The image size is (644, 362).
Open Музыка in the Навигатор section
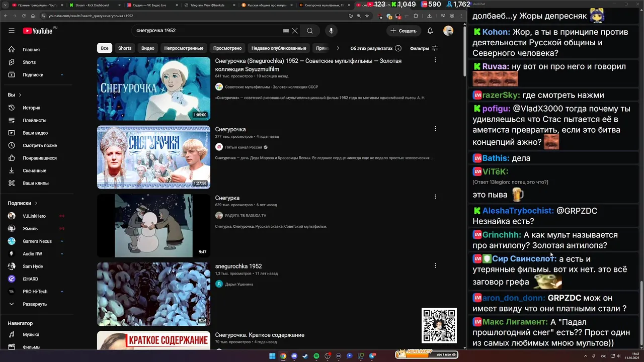pyautogui.click(x=31, y=334)
